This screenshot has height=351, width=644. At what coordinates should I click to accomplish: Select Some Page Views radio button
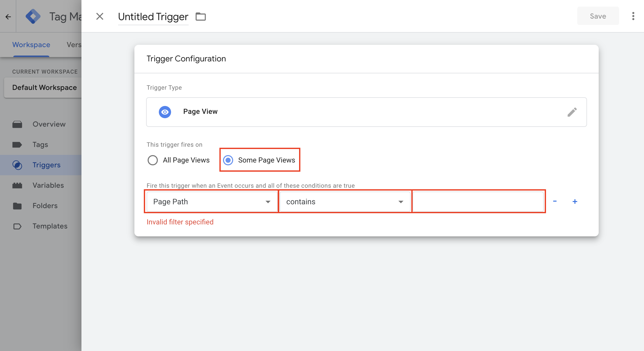[x=228, y=160]
